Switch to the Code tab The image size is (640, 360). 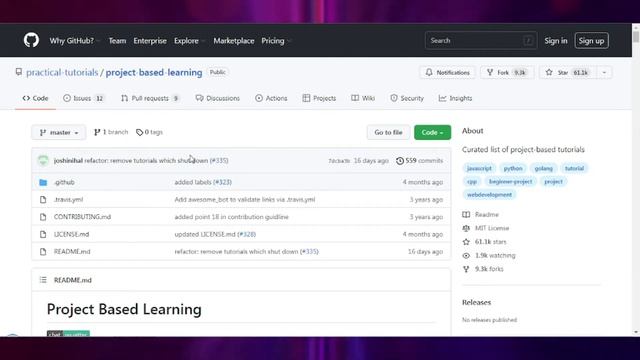coord(36,98)
